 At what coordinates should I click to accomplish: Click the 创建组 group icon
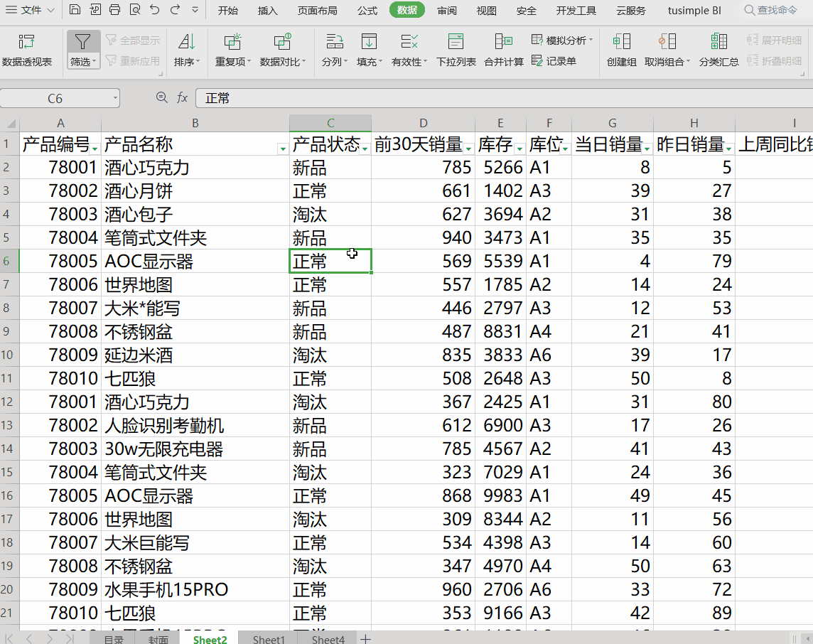click(621, 42)
